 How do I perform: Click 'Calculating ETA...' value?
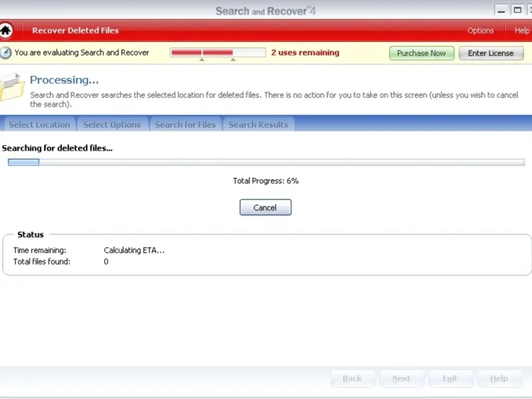[134, 251]
